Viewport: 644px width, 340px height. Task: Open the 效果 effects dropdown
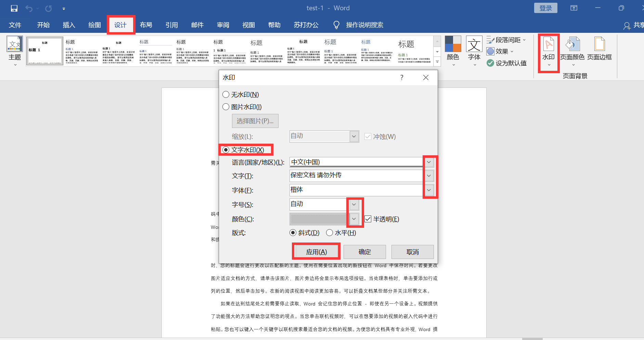click(500, 51)
